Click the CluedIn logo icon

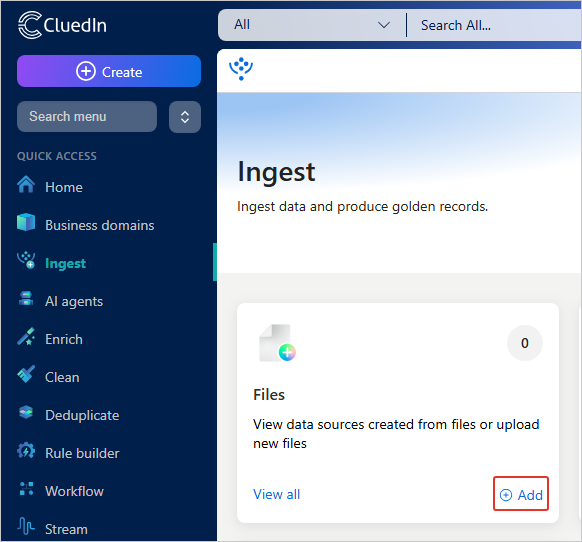(30, 25)
